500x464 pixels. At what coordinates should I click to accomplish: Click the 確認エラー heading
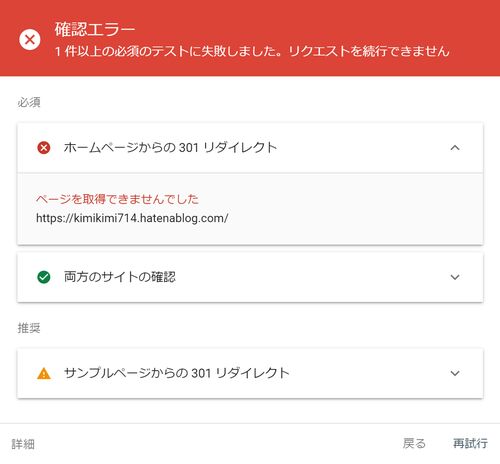[95, 29]
